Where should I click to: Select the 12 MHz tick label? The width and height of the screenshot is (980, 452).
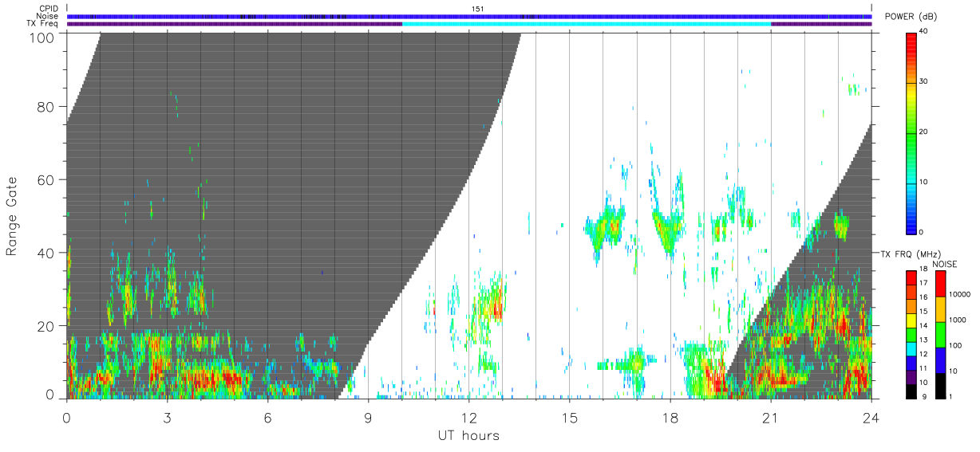coord(923,355)
